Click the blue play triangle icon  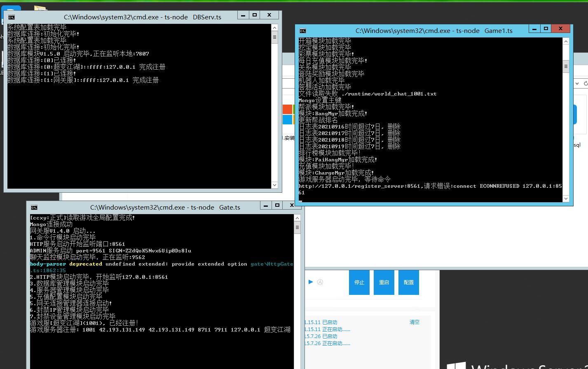[x=311, y=282]
